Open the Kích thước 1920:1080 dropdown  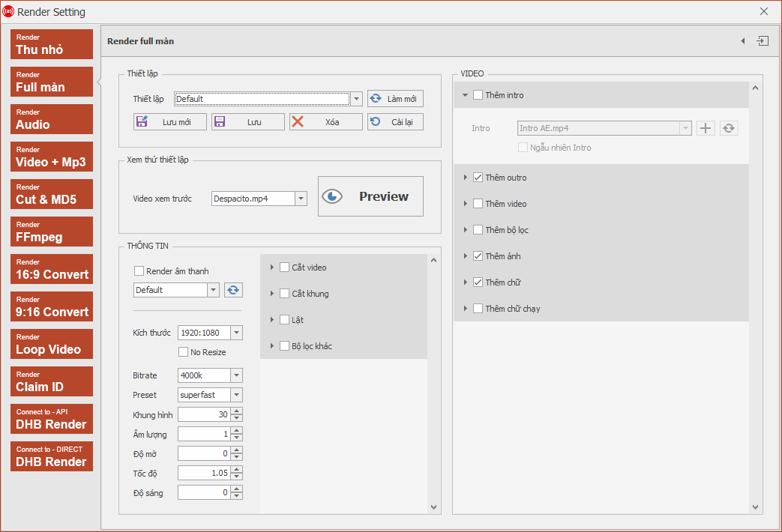point(237,333)
